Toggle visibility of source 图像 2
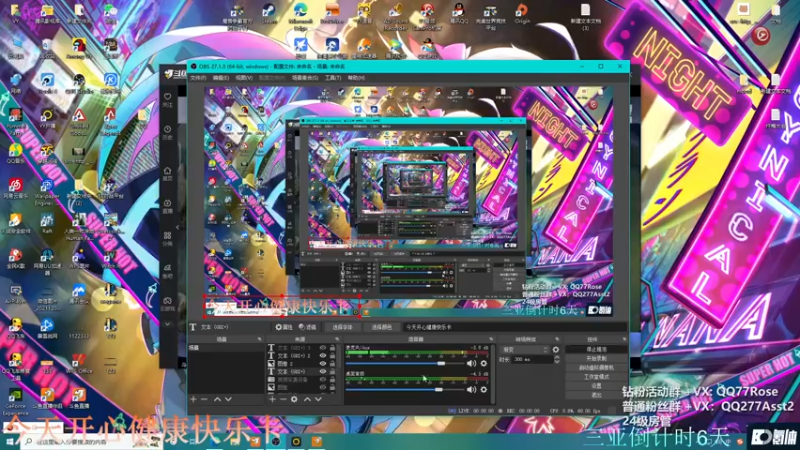Viewport: 800px width, 450px height. (322, 364)
